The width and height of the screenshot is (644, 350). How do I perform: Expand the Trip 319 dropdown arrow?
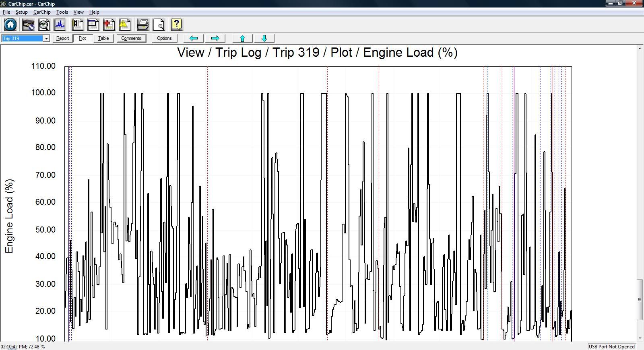[46, 39]
